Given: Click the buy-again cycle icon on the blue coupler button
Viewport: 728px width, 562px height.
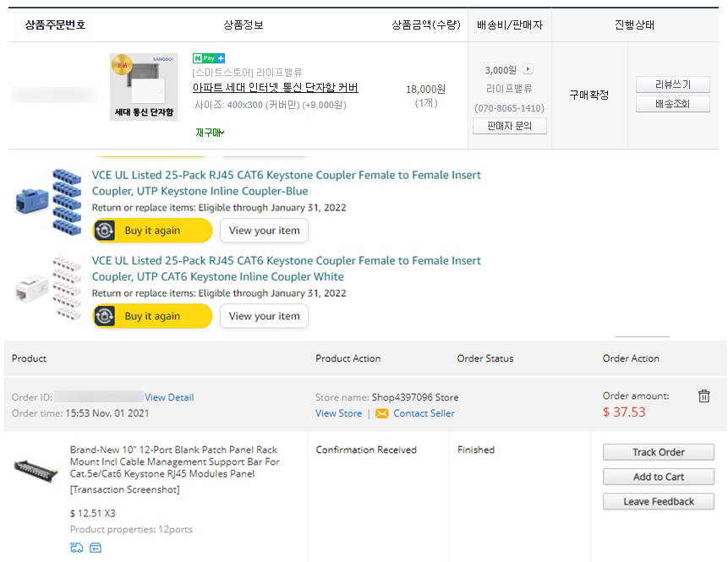Looking at the screenshot, I should coord(105,231).
